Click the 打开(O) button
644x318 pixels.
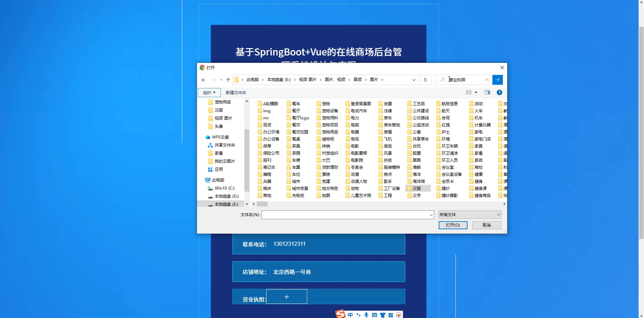tap(453, 225)
